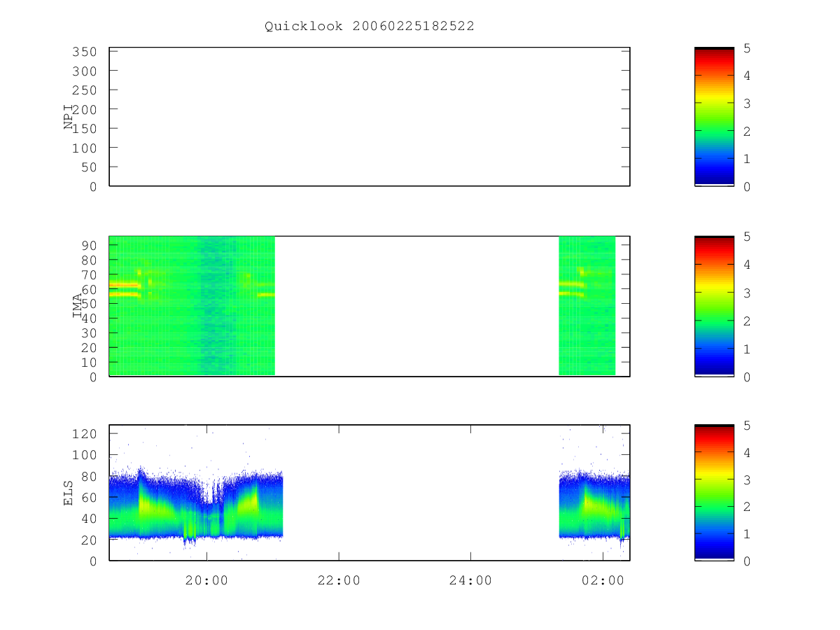Select the NPI y-axis label

69,116
